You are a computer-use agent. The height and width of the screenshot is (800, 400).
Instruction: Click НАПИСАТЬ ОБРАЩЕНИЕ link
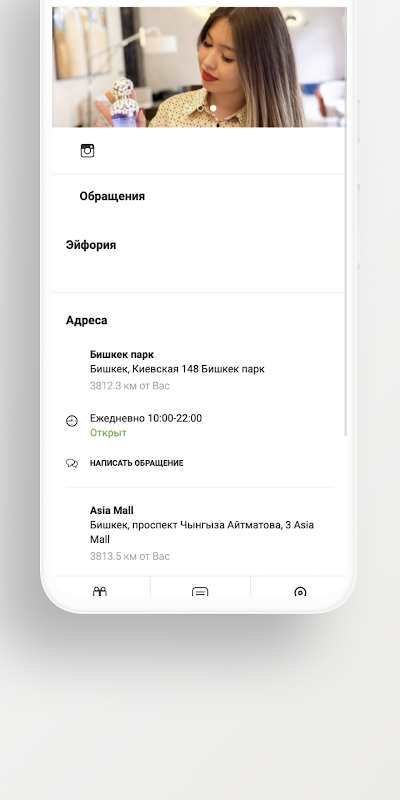pos(137,463)
